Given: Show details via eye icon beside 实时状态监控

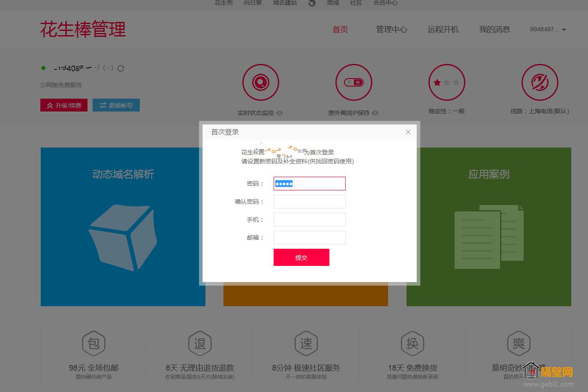Looking at the screenshot, I should [x=280, y=113].
